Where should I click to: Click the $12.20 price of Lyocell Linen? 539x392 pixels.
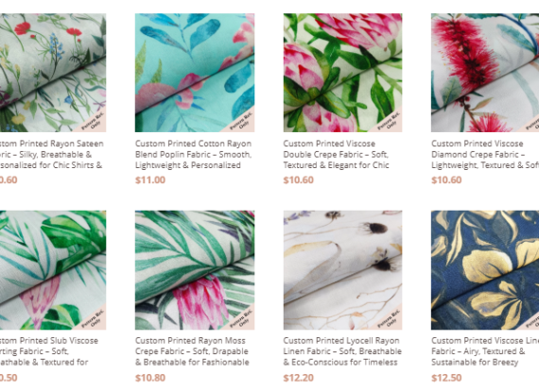click(x=299, y=378)
